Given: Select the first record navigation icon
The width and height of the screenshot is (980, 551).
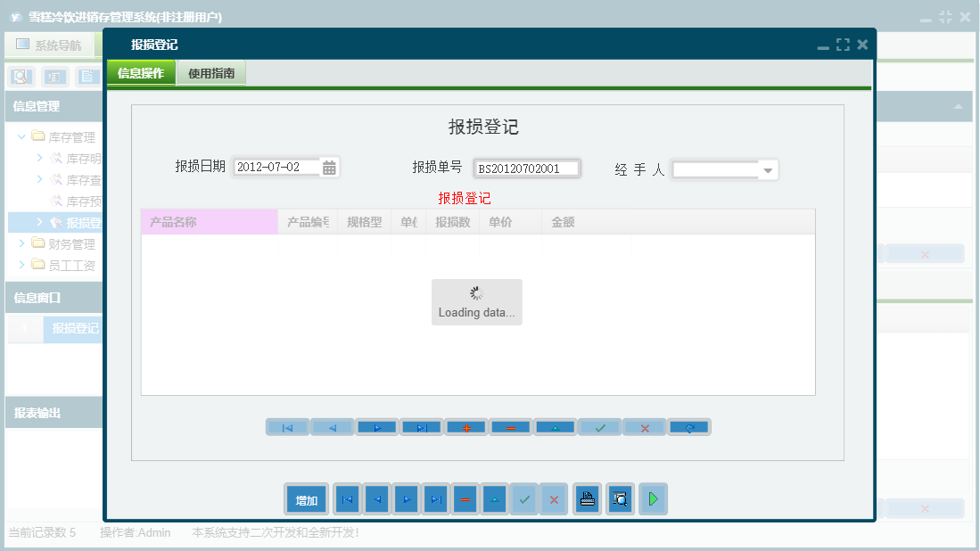Looking at the screenshot, I should [287, 427].
